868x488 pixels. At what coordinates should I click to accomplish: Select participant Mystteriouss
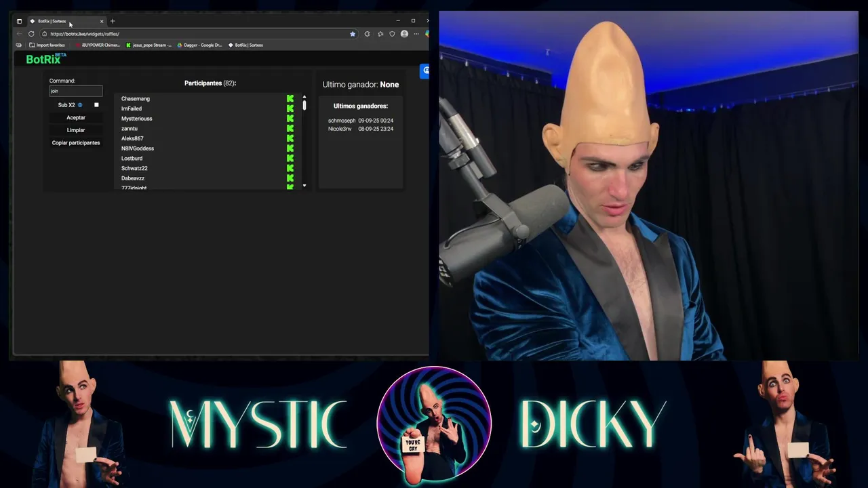(137, 119)
